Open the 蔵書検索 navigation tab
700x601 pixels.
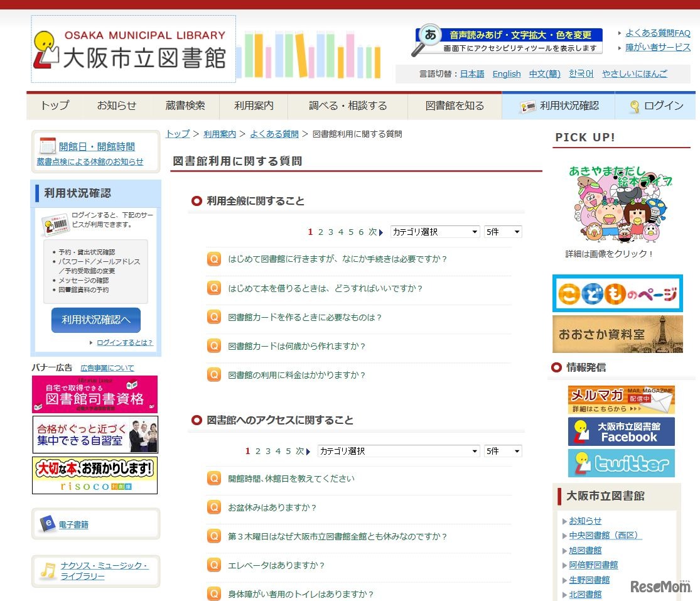tap(185, 106)
